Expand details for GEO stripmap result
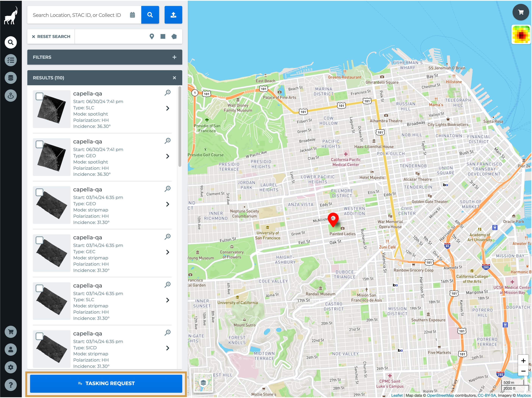This screenshot has width=532, height=398. click(x=168, y=204)
